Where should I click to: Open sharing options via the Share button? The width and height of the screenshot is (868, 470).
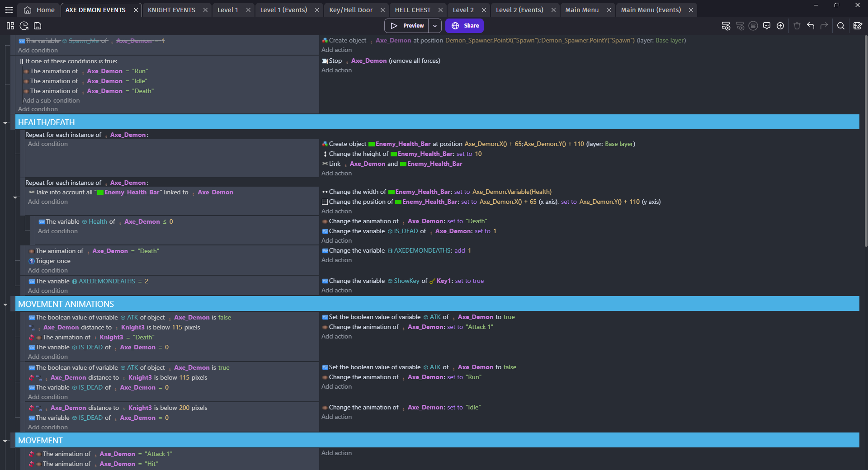pos(464,26)
